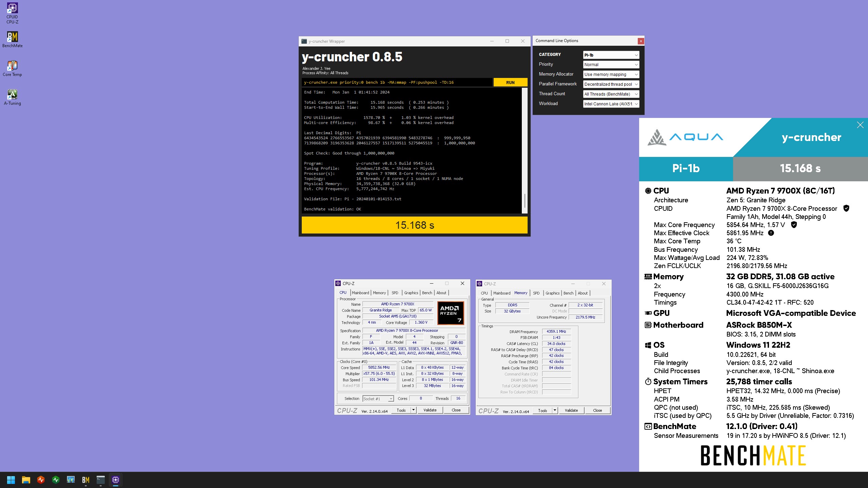Click Close in the right CPU-Z window
Screen dimensions: 868x488
597,410
